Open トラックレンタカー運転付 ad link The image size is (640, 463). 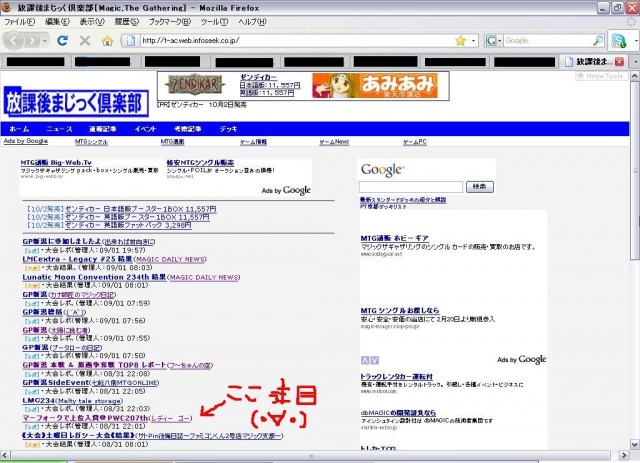(x=396, y=376)
